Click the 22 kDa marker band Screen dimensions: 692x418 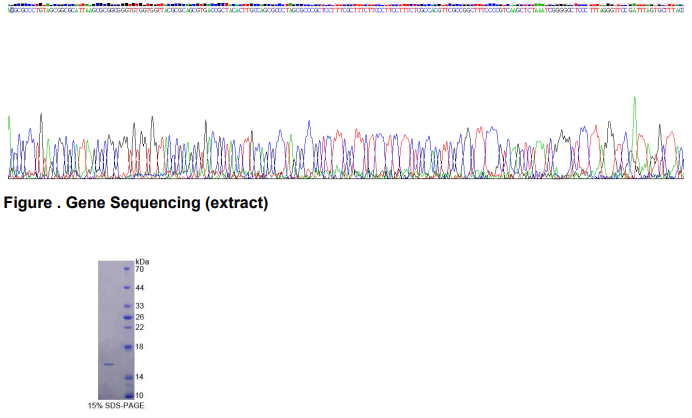pos(126,327)
